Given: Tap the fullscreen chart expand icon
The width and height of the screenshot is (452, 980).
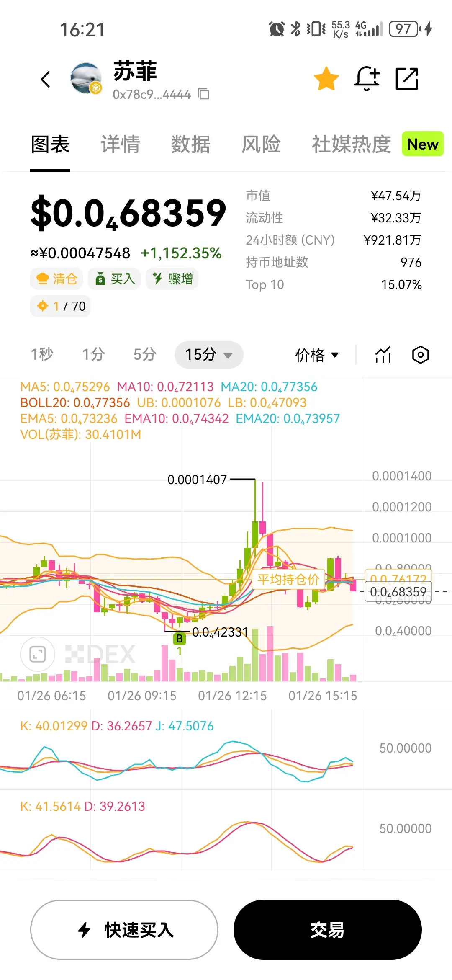Looking at the screenshot, I should 38,654.
